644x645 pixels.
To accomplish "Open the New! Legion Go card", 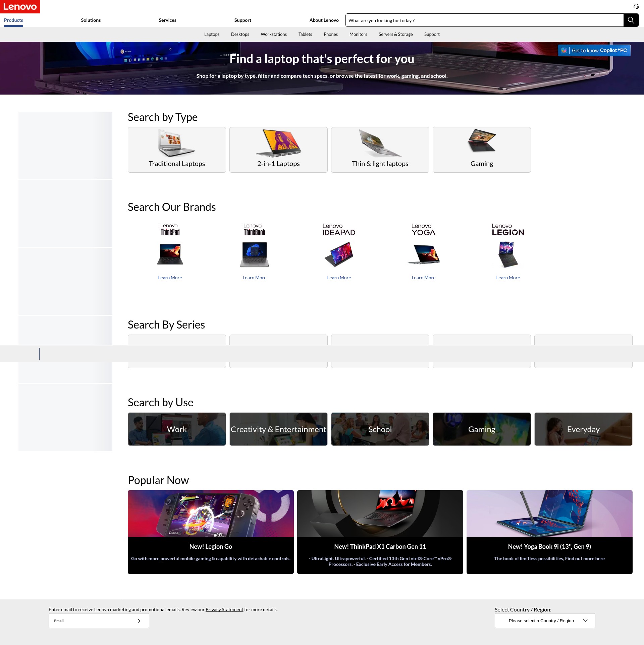I will (211, 532).
